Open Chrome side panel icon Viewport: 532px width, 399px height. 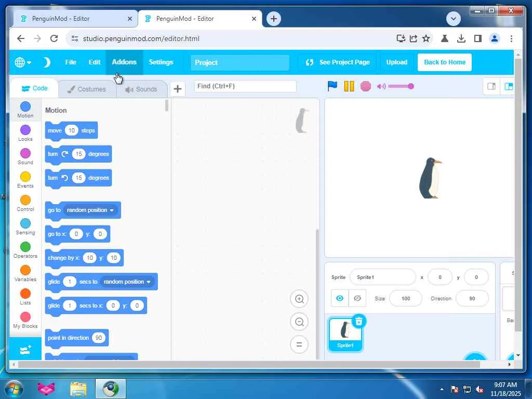(478, 38)
